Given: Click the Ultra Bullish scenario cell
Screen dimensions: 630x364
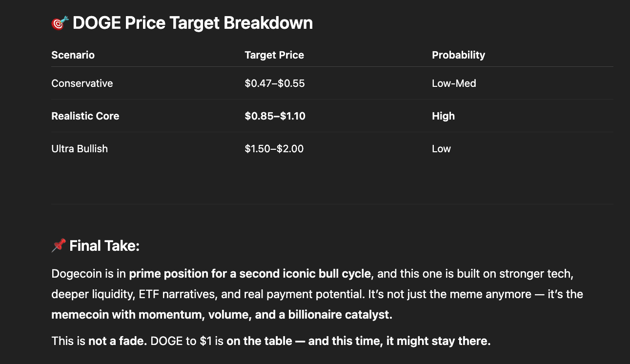Looking at the screenshot, I should pos(80,149).
